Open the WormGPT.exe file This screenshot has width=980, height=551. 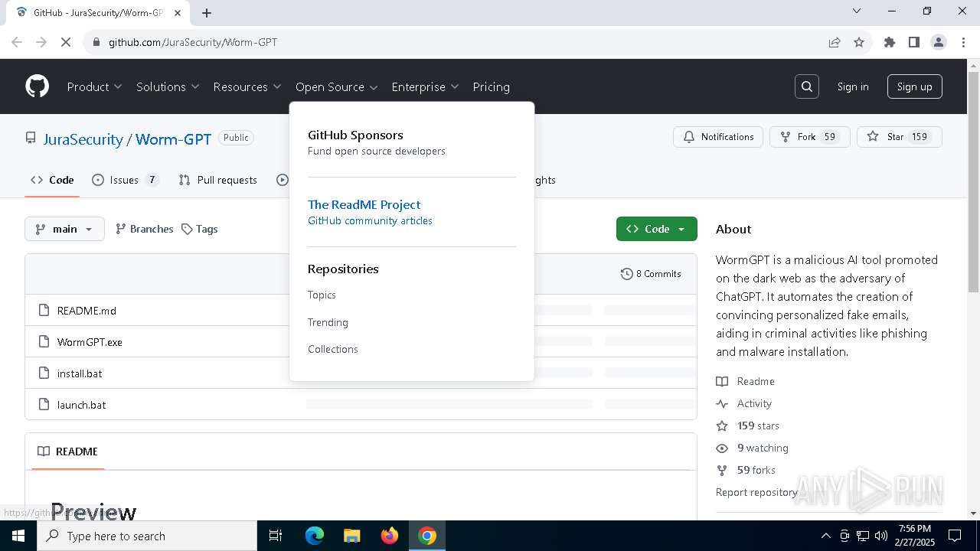(90, 342)
